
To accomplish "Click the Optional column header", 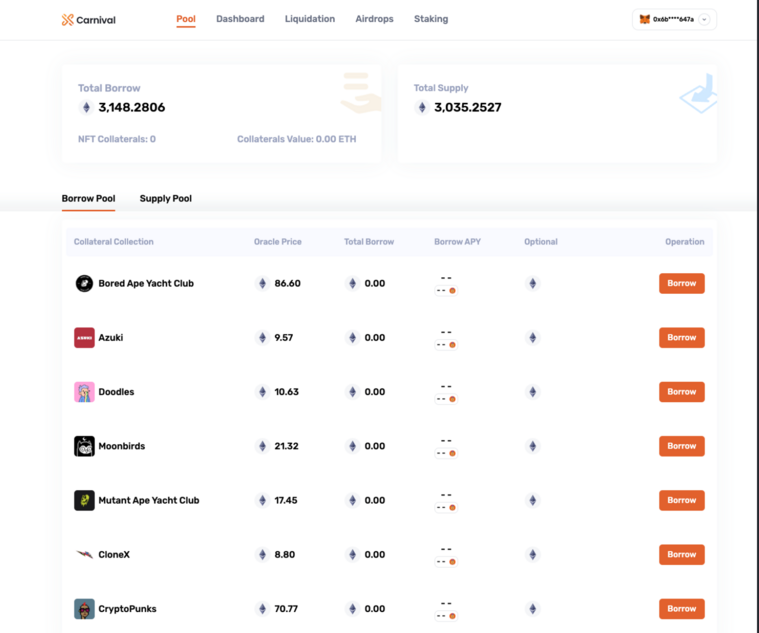I will tap(541, 241).
